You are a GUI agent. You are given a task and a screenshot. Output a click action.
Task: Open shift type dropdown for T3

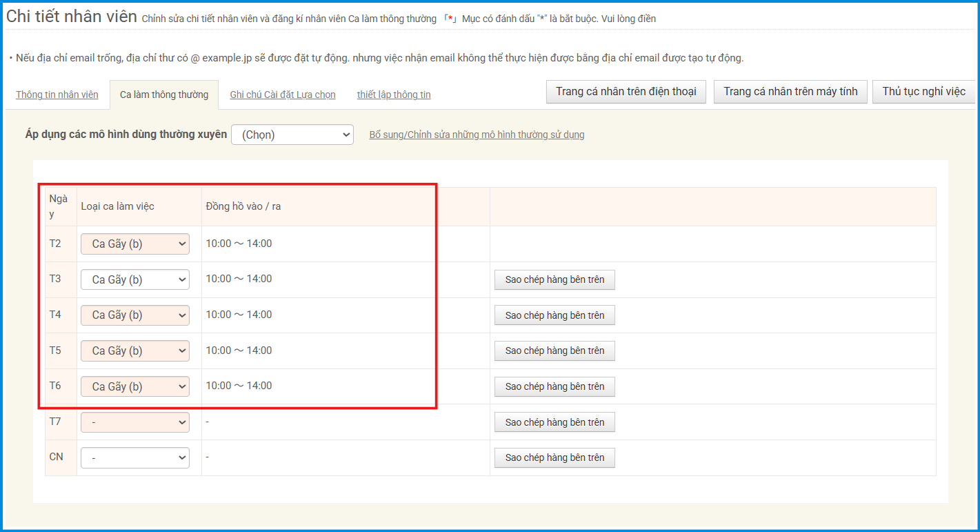point(135,279)
